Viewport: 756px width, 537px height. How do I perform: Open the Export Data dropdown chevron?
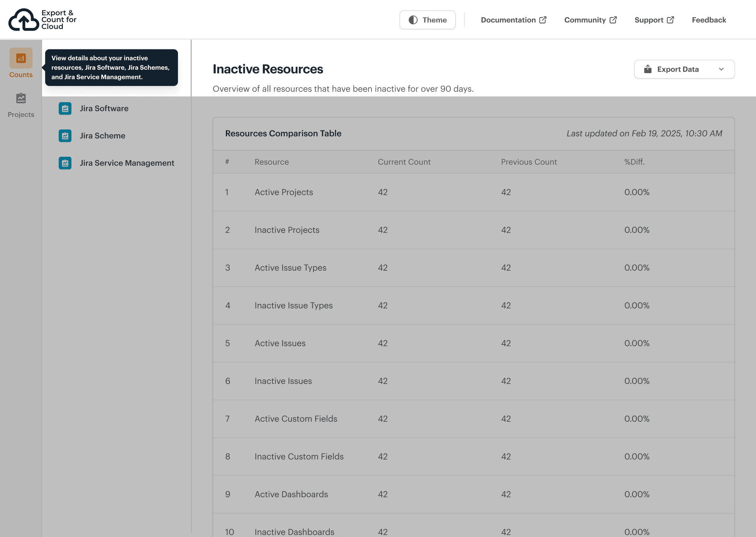tap(722, 69)
